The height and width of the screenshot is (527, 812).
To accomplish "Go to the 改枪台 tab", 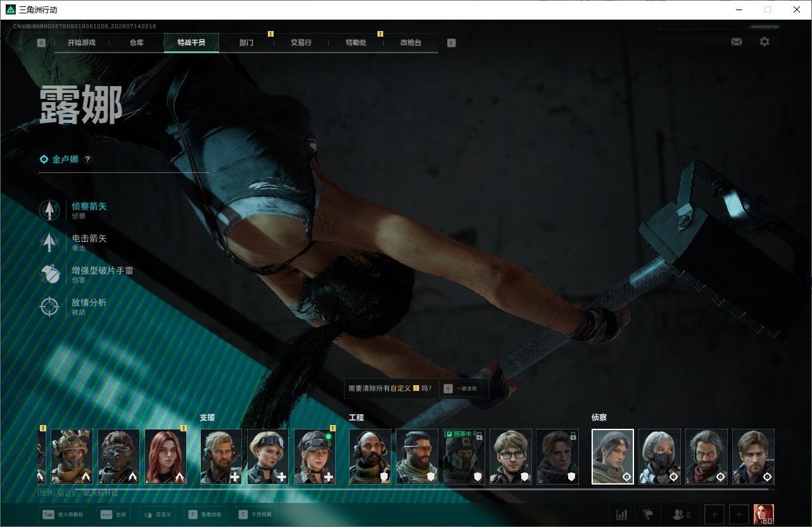I will pyautogui.click(x=410, y=43).
